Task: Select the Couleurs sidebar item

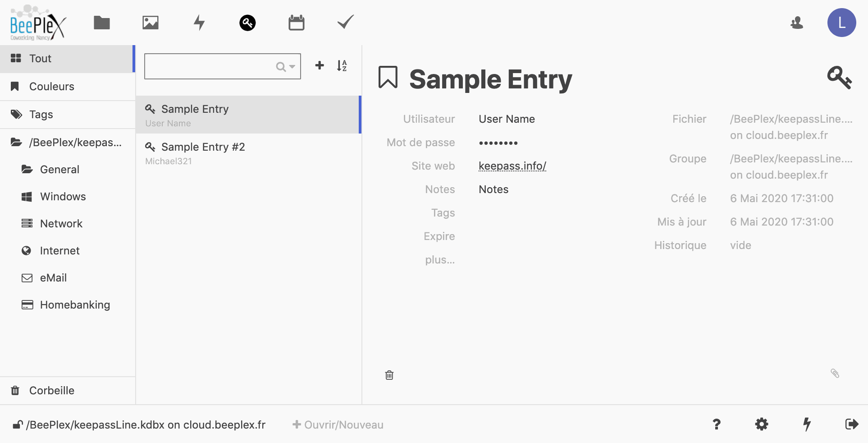Action: pyautogui.click(x=51, y=87)
